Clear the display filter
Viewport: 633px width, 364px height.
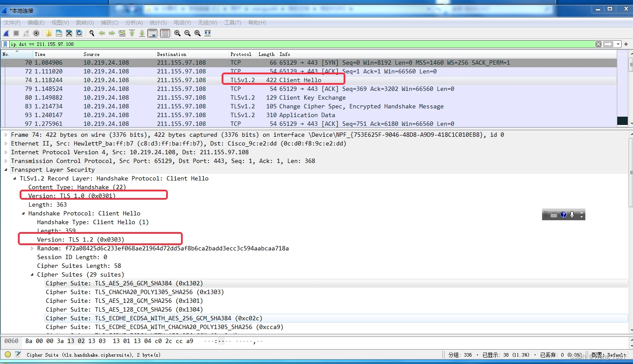point(598,44)
